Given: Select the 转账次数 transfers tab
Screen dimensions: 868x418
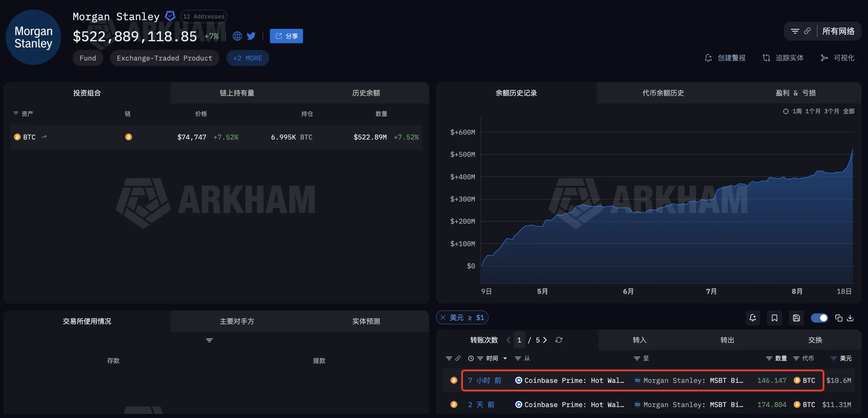Looking at the screenshot, I should pos(484,340).
